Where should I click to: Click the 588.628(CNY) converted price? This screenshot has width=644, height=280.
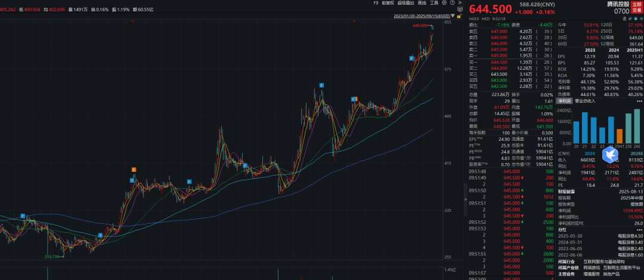tap(537, 5)
